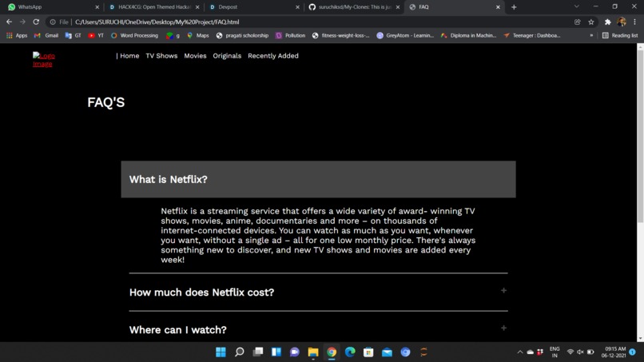
Task: Open the Apps bookmarks shortcut
Action: pos(17,35)
